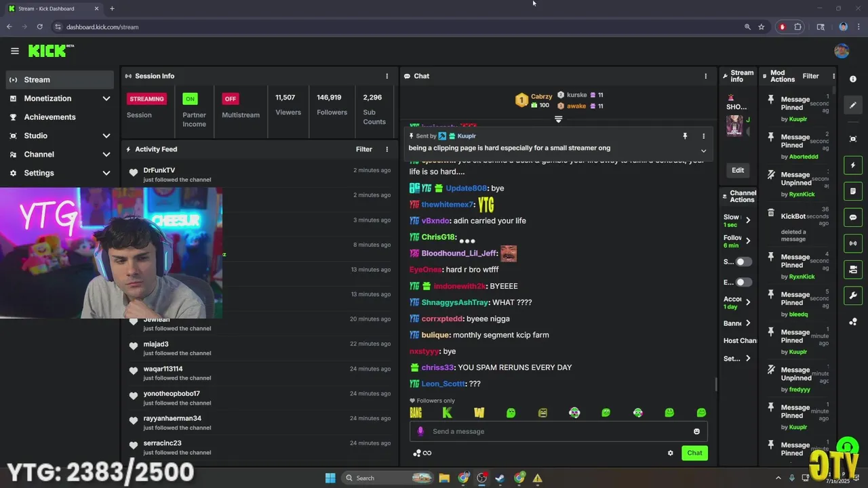Viewport: 868px width, 488px height.
Task: Toggle the E... switch in Channel Actions
Action: (745, 282)
